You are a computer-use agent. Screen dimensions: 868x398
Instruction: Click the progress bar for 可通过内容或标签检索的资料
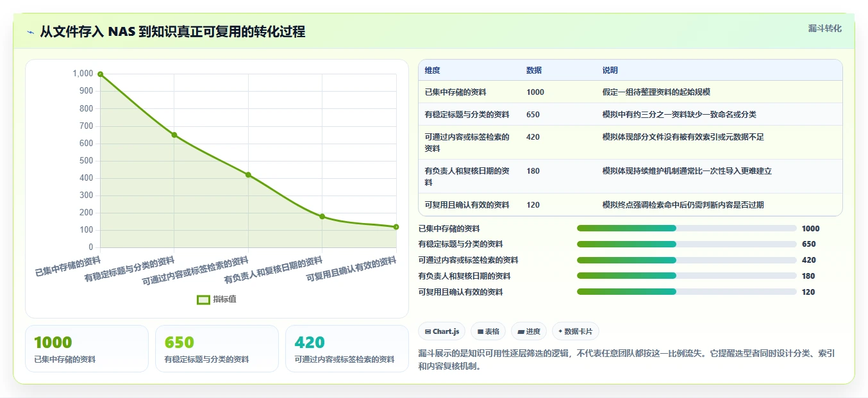pos(687,260)
